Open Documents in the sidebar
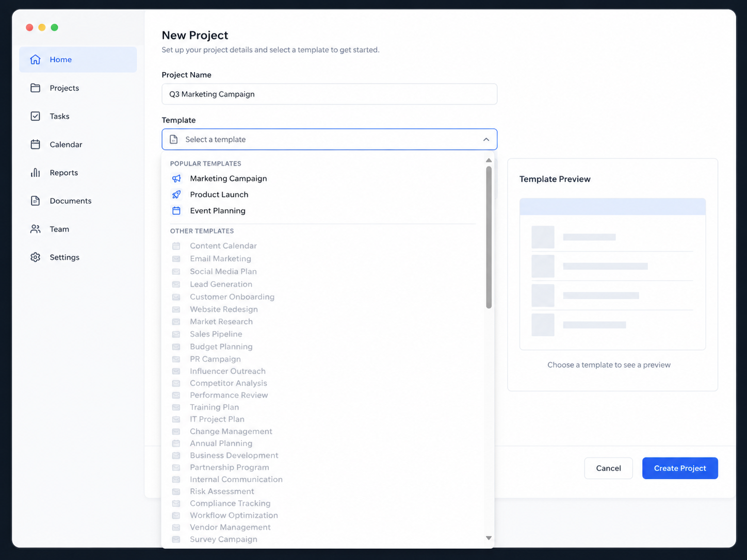Screen dimensions: 747x560 78,201
